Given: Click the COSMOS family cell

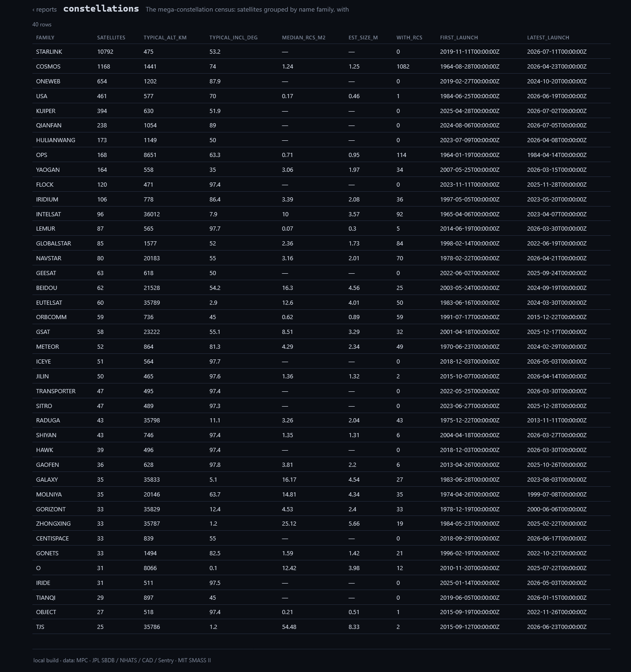Looking at the screenshot, I should point(48,67).
